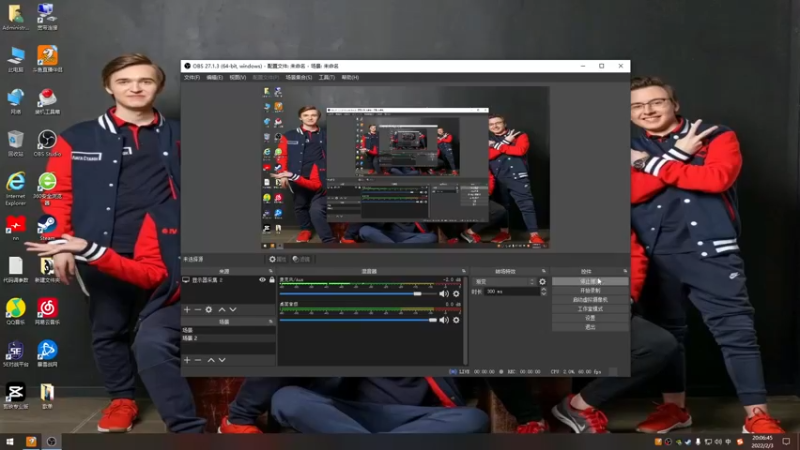Undock the Sources panel via header icon

(x=271, y=271)
